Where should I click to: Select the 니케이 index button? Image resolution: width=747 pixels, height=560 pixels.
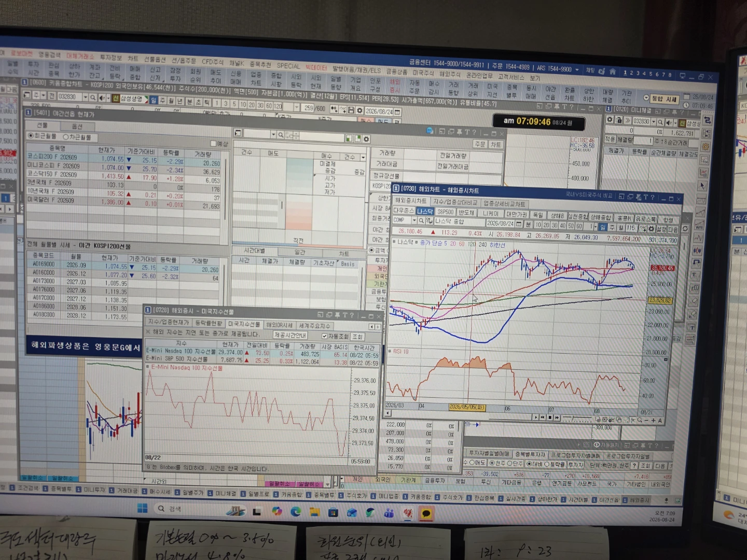point(490,213)
